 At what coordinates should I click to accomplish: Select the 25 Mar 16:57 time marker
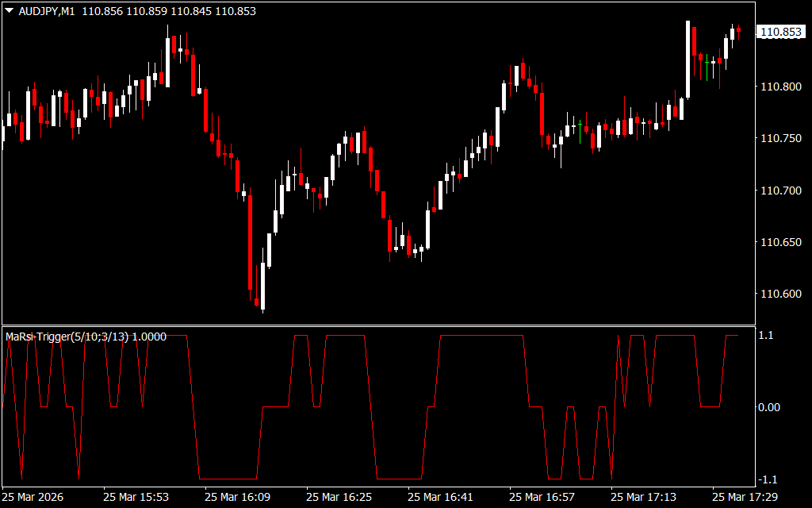coord(542,497)
